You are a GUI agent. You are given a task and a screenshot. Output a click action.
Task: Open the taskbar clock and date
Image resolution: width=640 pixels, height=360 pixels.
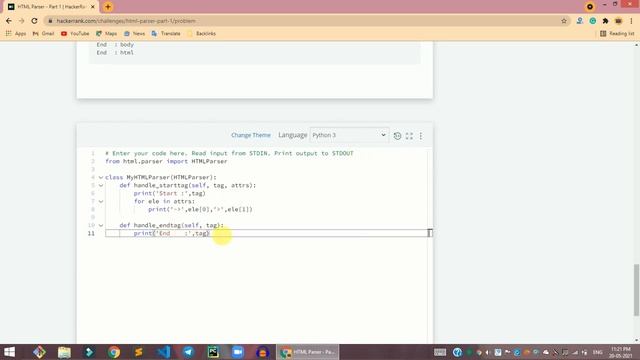click(x=621, y=353)
